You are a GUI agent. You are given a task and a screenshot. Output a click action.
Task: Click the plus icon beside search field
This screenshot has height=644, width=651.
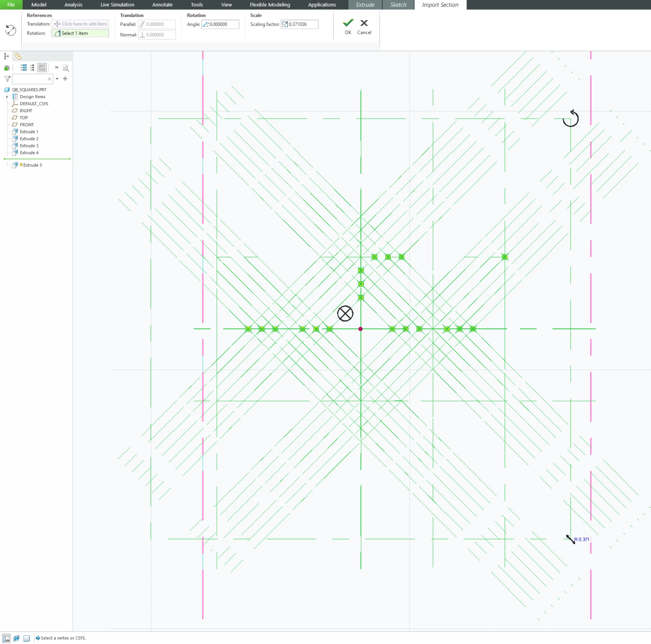65,78
